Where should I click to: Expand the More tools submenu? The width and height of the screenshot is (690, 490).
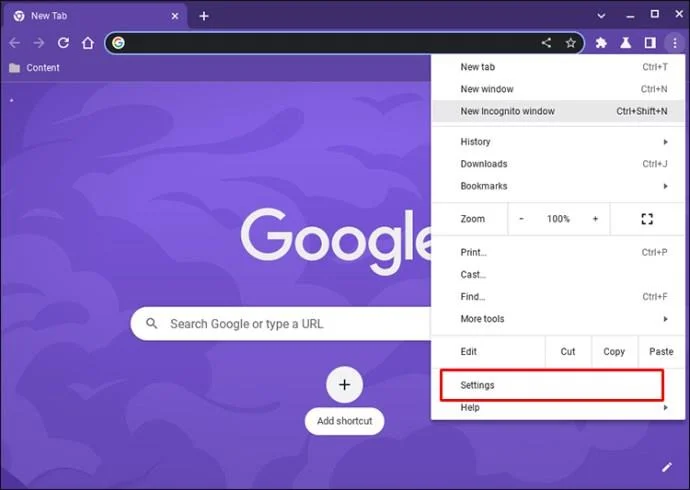pos(558,319)
